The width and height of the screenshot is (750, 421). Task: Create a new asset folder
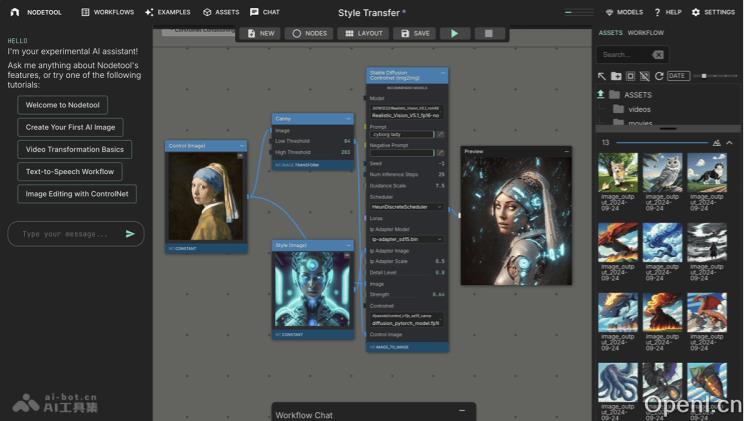coord(616,76)
